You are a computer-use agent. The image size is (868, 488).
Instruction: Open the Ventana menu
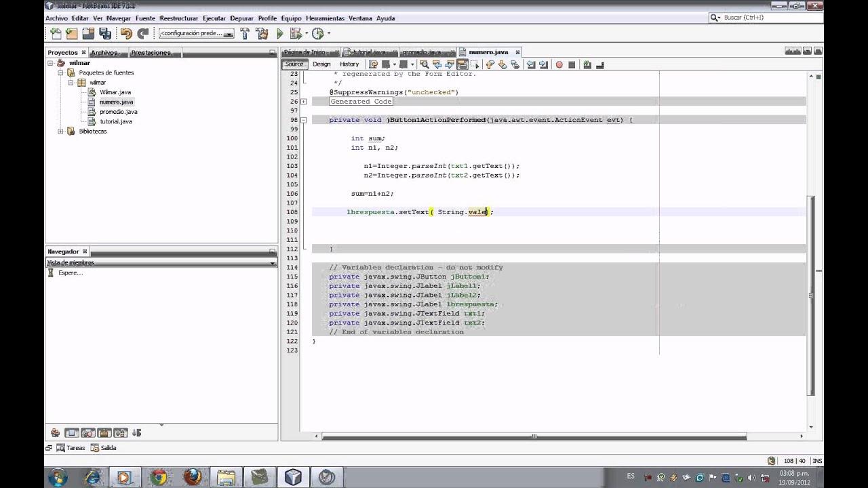click(x=361, y=18)
